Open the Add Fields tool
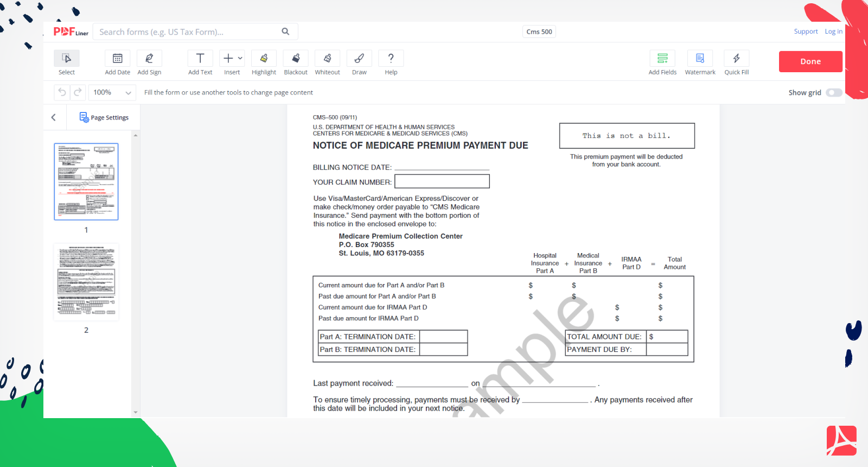Viewport: 868px width, 467px height. pyautogui.click(x=662, y=63)
